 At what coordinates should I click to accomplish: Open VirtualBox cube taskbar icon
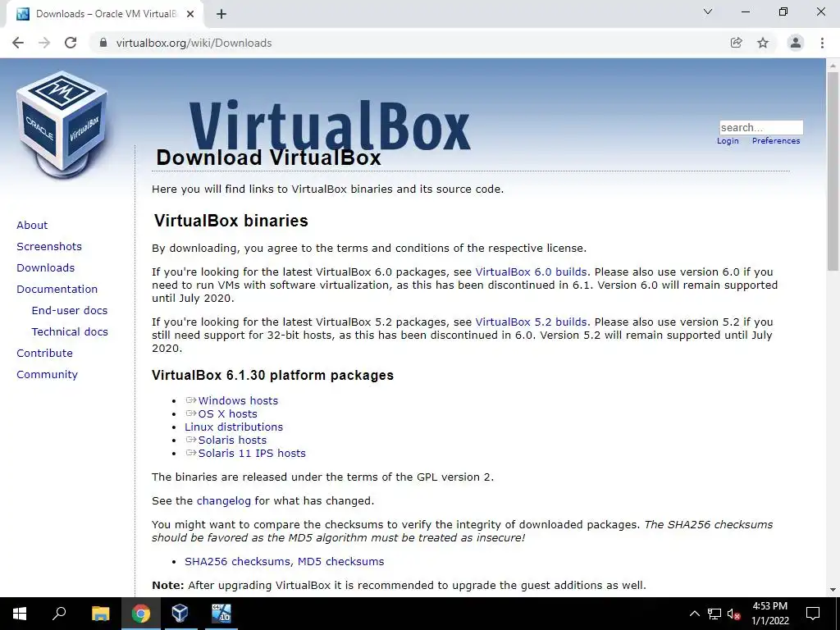point(180,614)
